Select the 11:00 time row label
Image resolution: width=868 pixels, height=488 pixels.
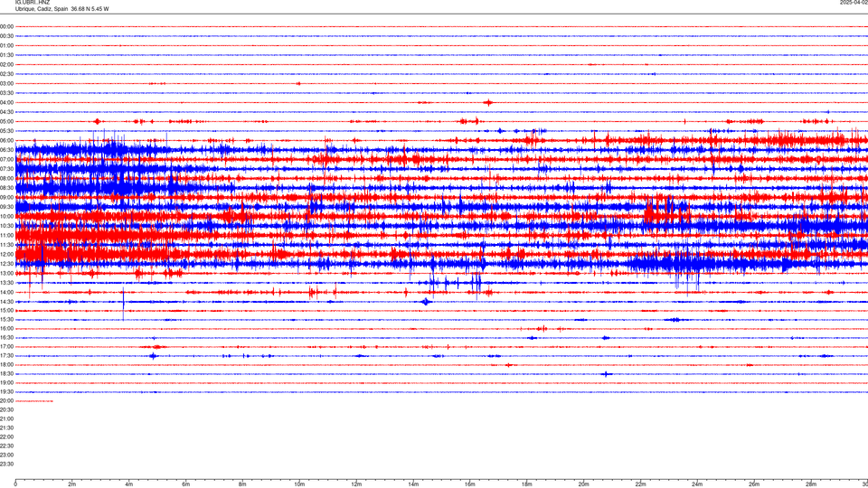tap(6, 235)
